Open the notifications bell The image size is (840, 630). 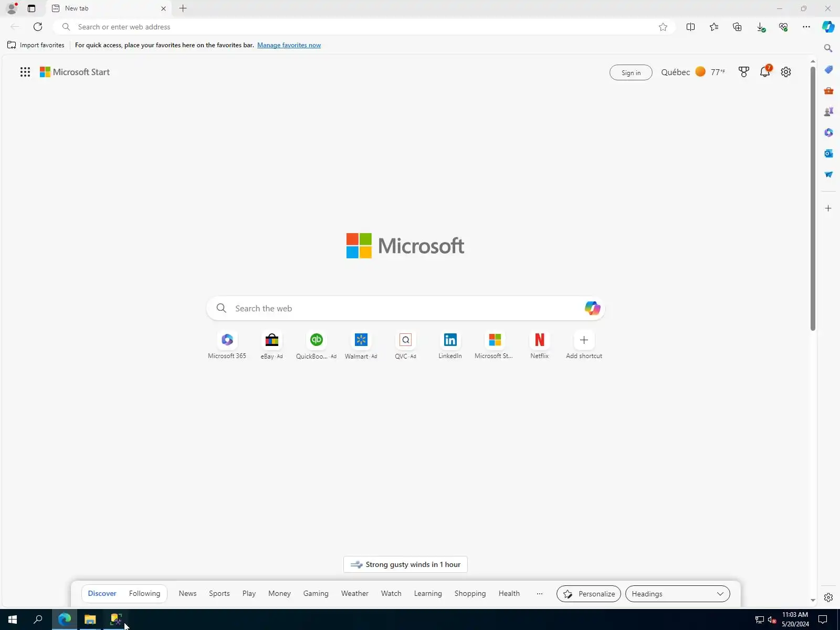[x=765, y=72]
